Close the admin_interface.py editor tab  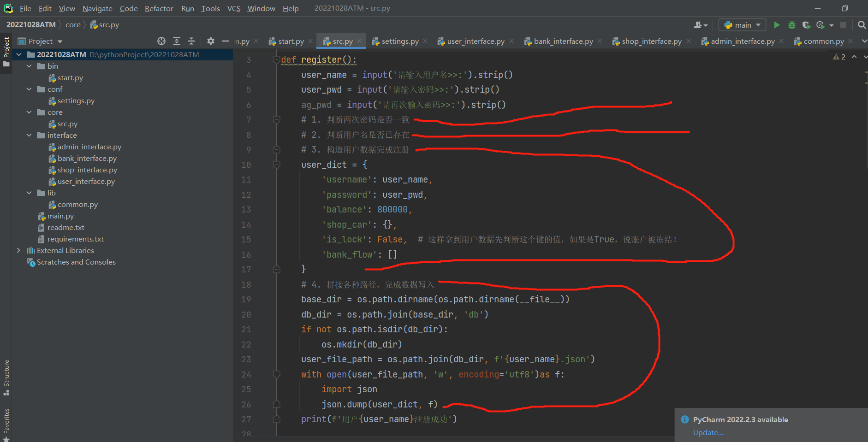tap(781, 41)
